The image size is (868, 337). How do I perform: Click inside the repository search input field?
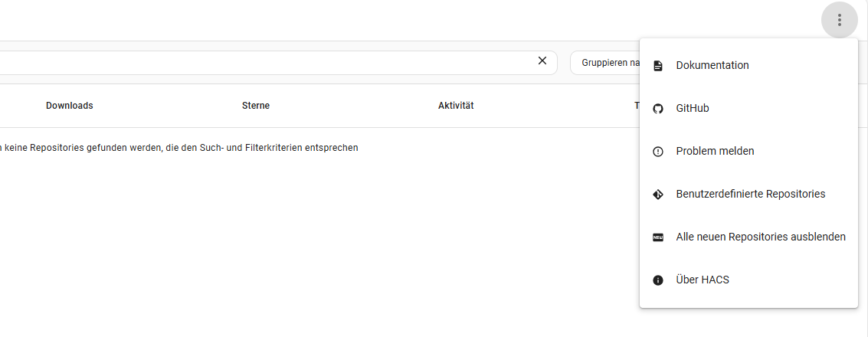pyautogui.click(x=260, y=61)
